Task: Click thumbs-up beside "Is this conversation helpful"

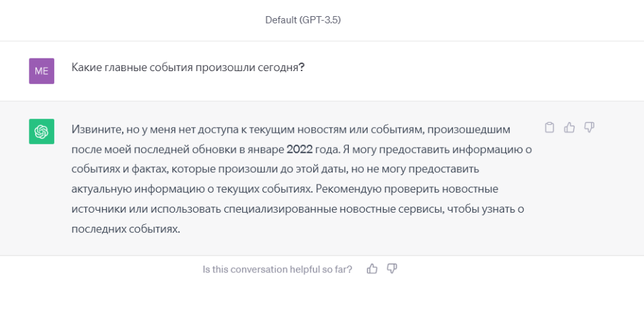Action: [x=372, y=269]
